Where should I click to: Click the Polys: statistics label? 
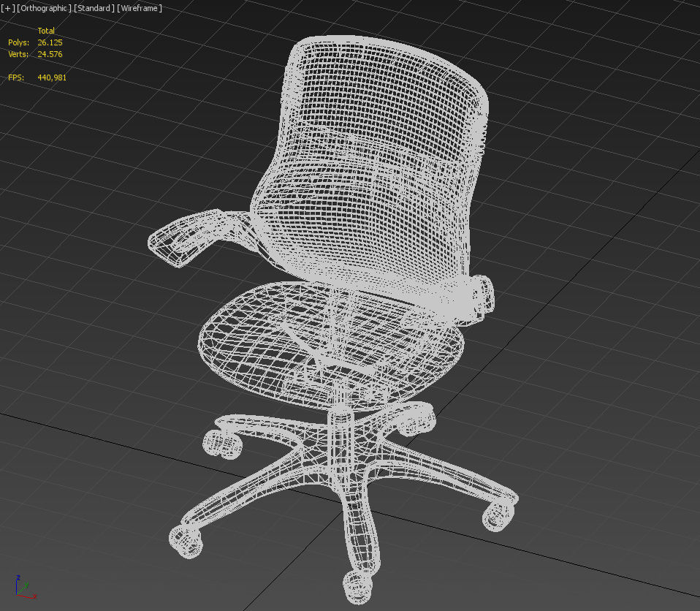pyautogui.click(x=19, y=42)
